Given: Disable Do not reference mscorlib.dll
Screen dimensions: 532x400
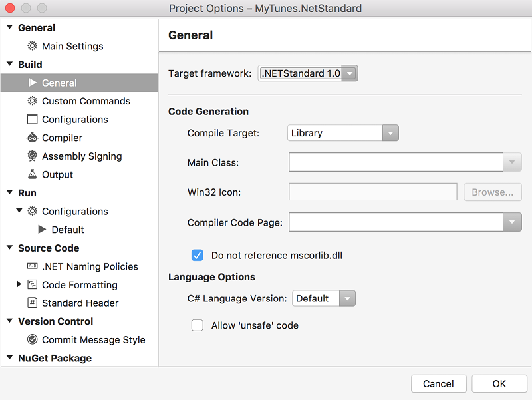Looking at the screenshot, I should click(197, 255).
